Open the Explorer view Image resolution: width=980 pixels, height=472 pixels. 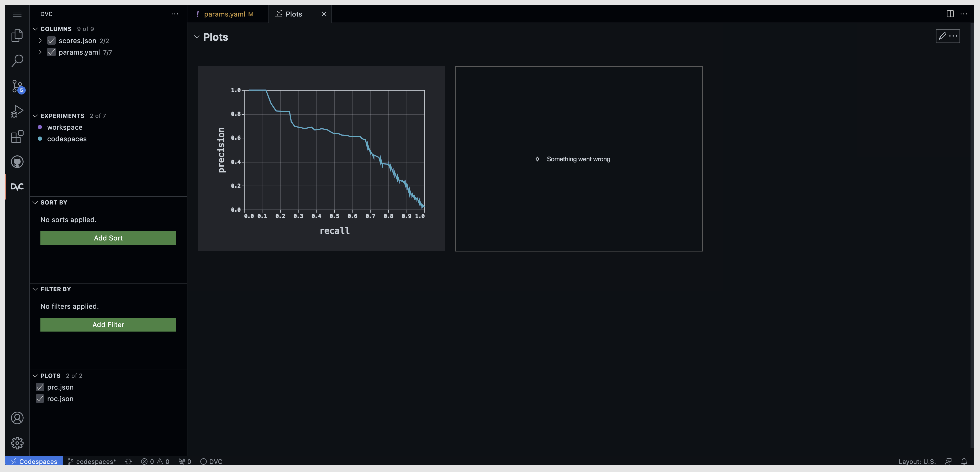(17, 35)
